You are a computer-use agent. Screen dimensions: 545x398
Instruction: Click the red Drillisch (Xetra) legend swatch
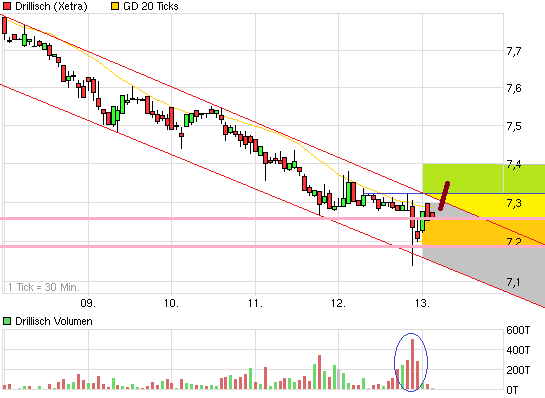click(x=7, y=6)
